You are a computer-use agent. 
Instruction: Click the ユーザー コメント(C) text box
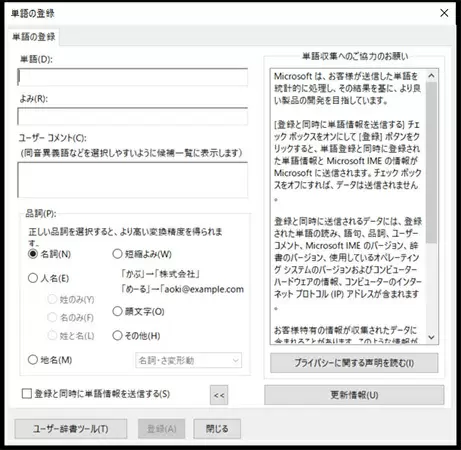tap(133, 180)
